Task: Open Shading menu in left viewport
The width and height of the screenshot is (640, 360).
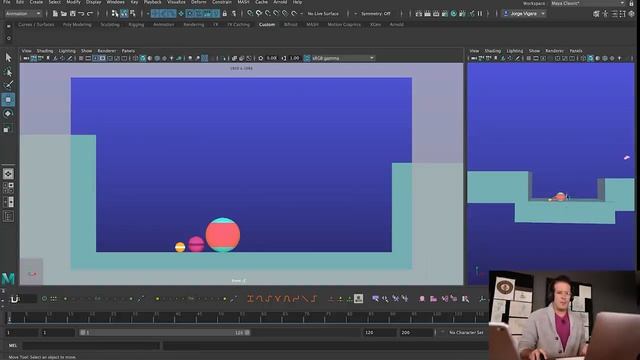Action: point(45,51)
